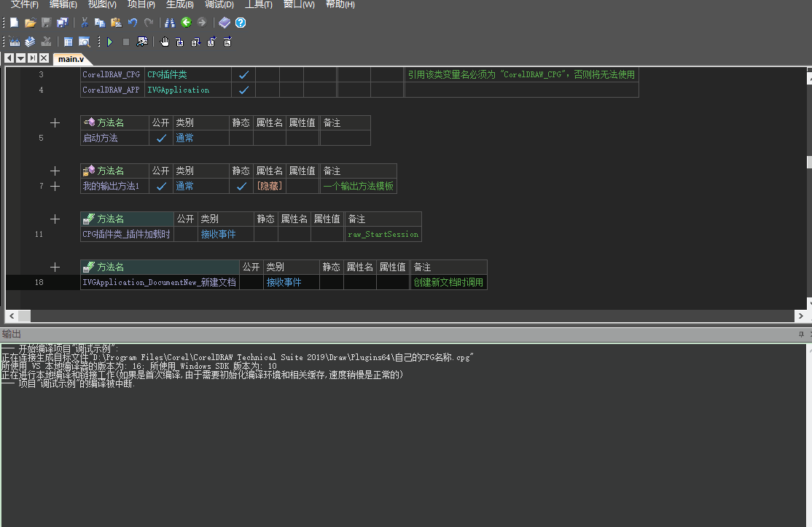Click the hand breakpoint icon

[164, 42]
